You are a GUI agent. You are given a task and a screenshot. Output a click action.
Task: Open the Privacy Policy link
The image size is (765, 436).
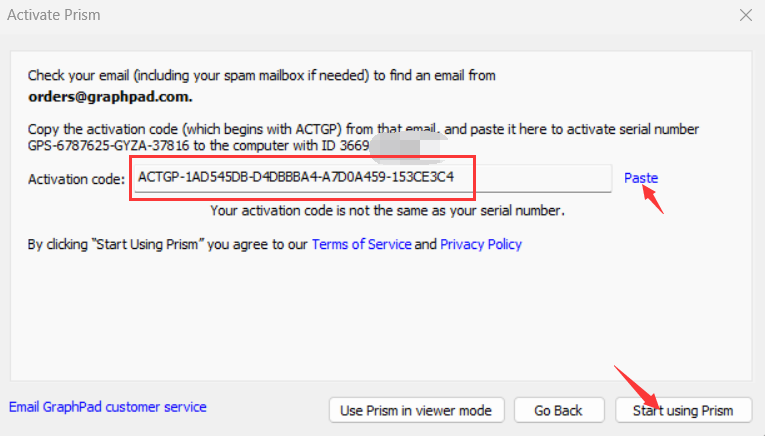click(x=481, y=244)
